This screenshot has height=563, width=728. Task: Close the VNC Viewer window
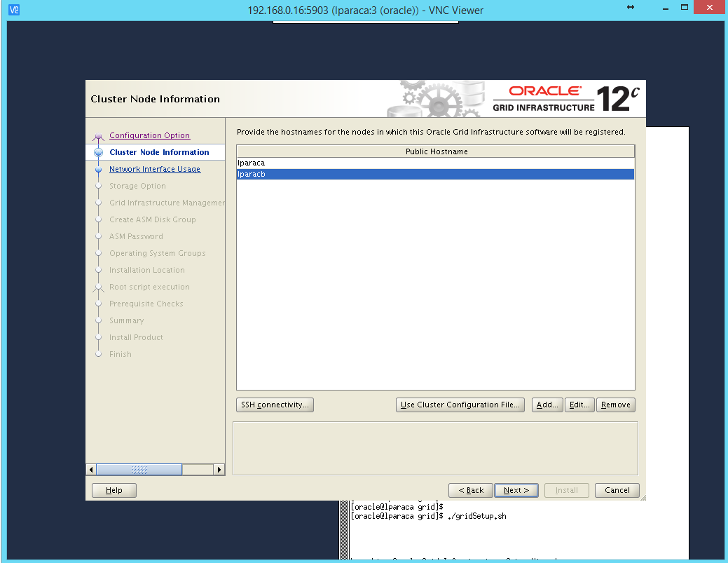(x=709, y=8)
